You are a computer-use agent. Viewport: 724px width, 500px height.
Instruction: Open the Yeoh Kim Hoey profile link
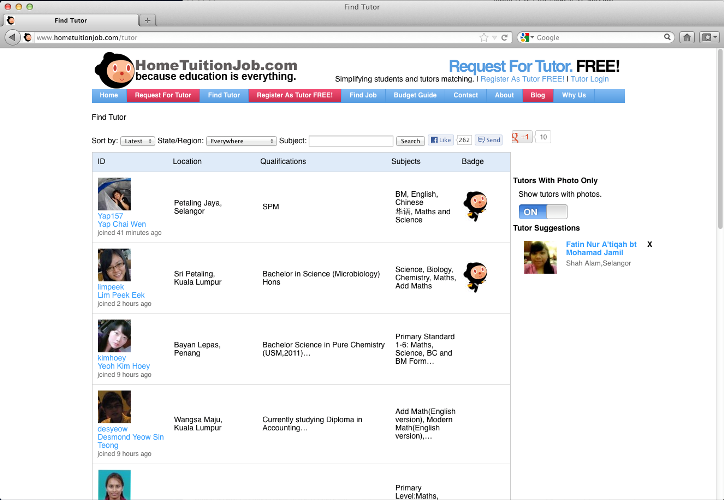124,366
